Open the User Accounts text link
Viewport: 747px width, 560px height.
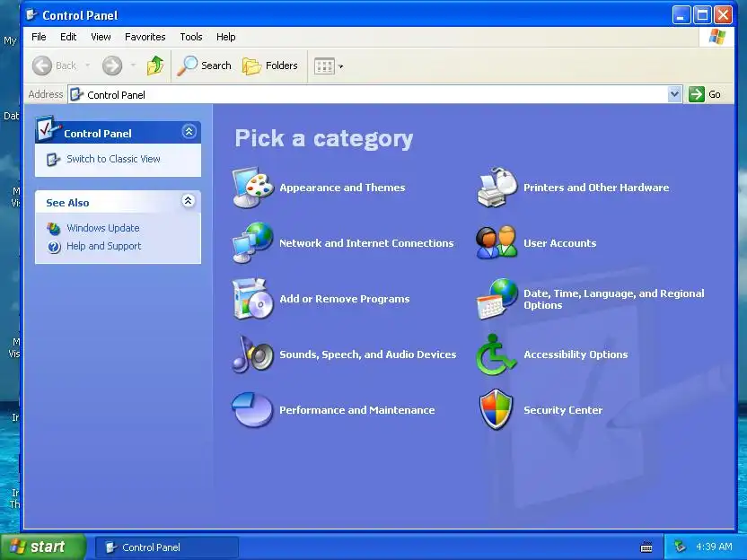559,243
